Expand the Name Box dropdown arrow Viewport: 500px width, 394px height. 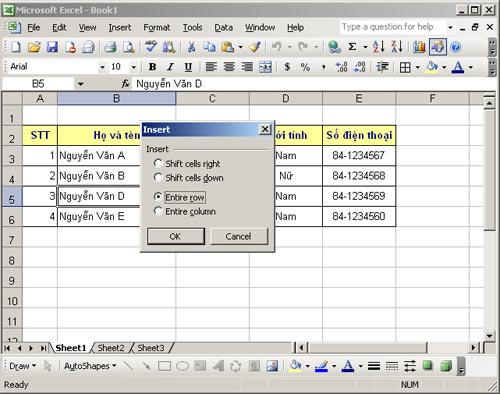point(80,84)
